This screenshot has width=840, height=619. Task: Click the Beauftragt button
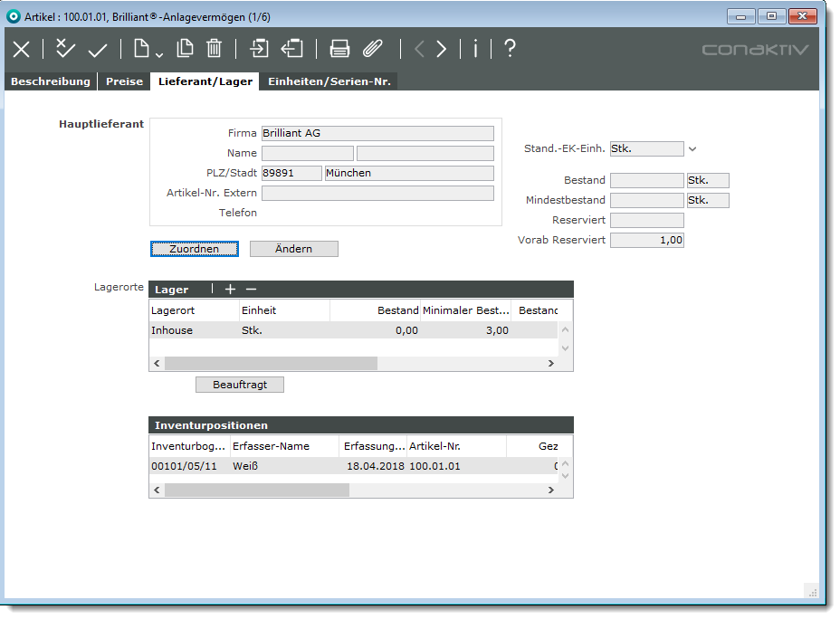[240, 385]
